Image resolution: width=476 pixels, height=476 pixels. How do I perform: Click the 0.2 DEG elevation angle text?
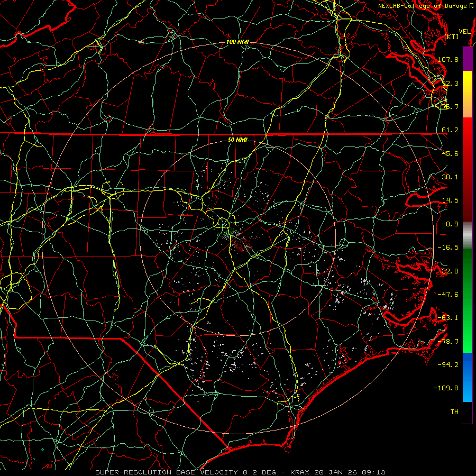tap(259, 472)
